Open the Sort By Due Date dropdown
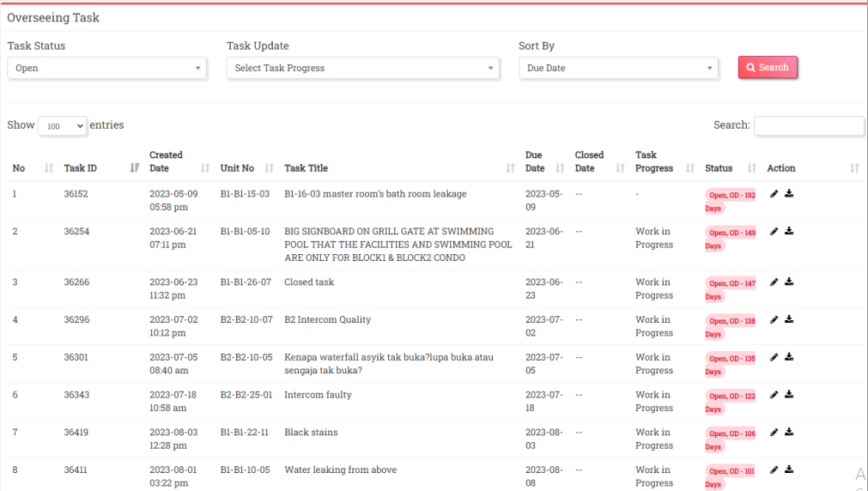The height and width of the screenshot is (491, 868). [x=618, y=68]
